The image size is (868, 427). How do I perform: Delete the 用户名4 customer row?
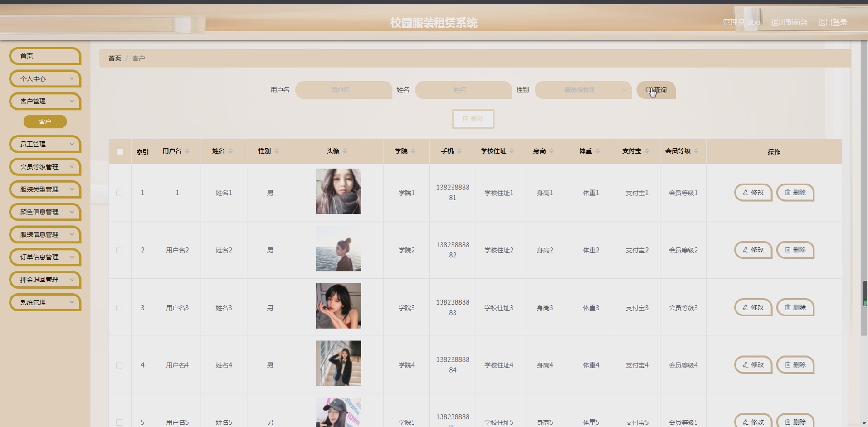pyautogui.click(x=795, y=365)
